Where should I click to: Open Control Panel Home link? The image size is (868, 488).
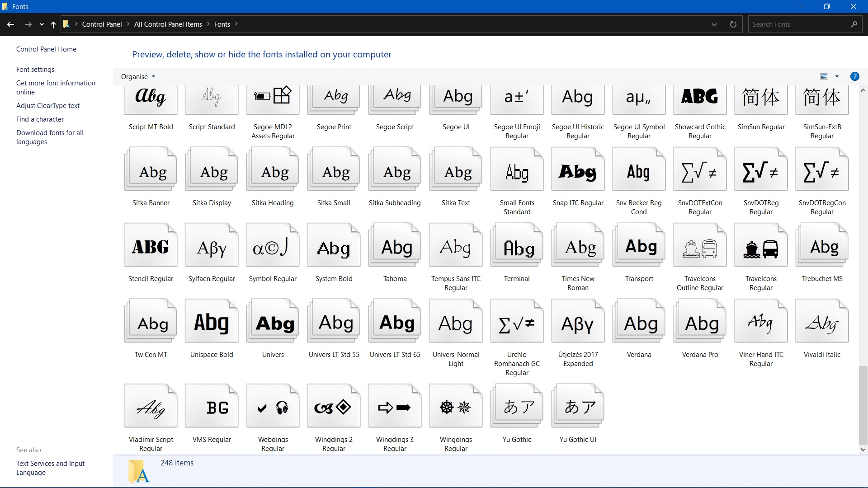(x=46, y=49)
